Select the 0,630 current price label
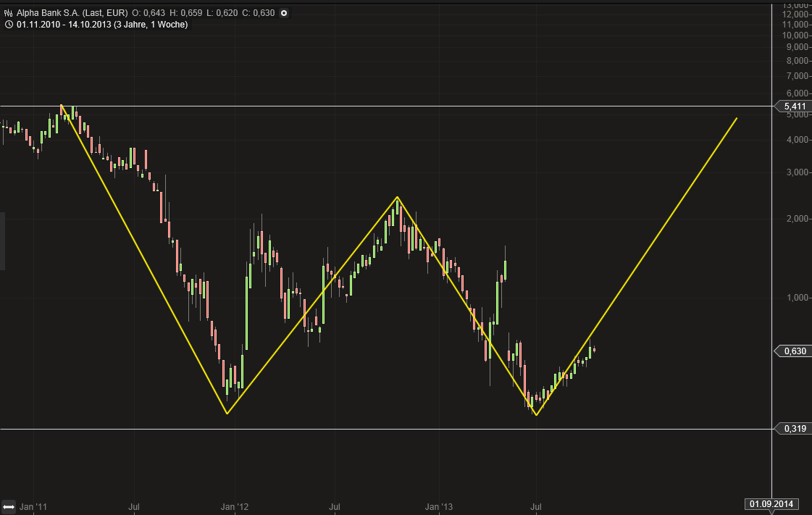 795,351
